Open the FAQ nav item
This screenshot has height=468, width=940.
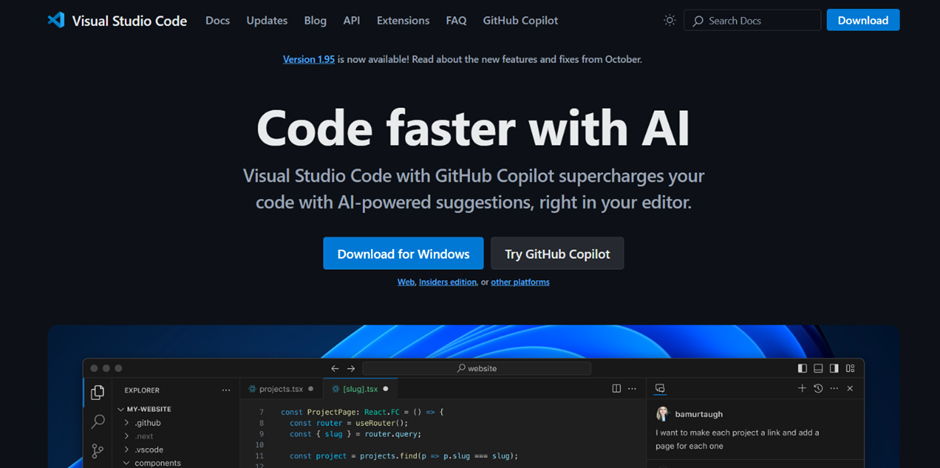point(456,20)
